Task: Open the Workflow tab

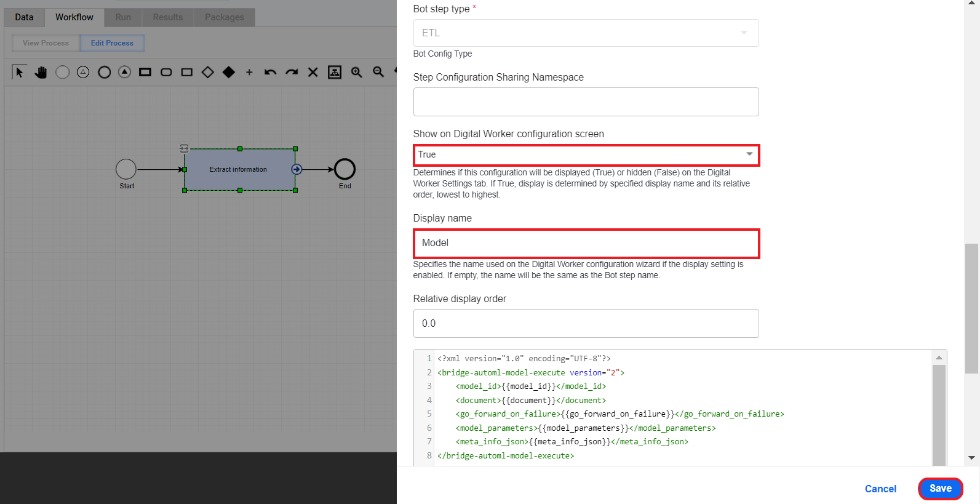Action: tap(74, 17)
